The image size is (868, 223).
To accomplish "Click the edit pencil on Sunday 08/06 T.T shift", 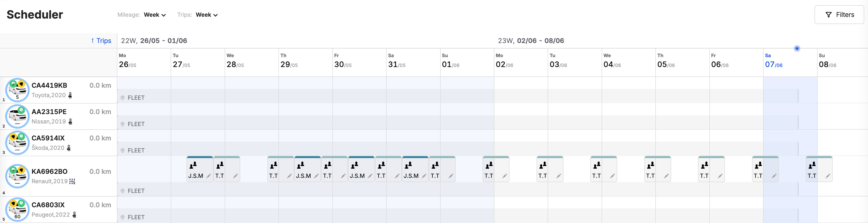I will 827,176.
